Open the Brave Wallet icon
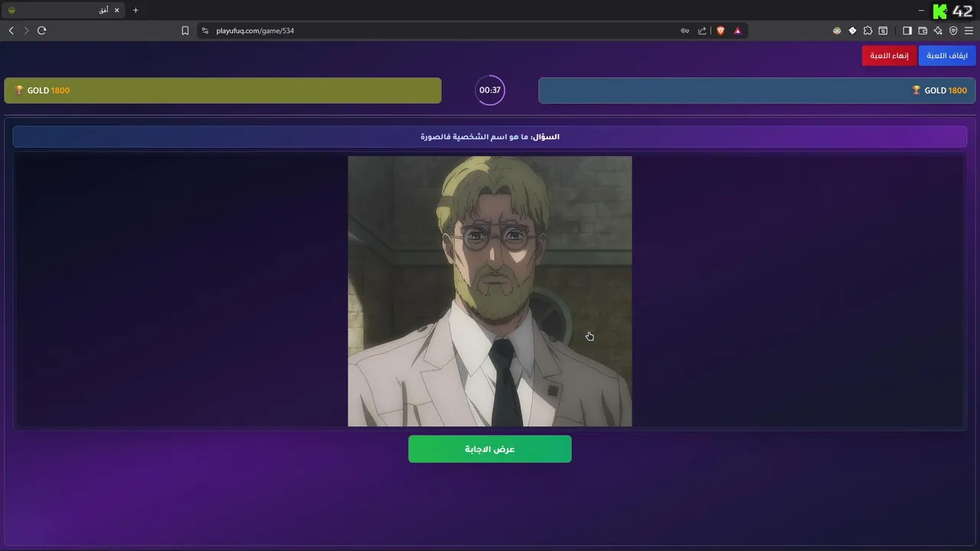Screen dimensions: 980x551 (923, 31)
